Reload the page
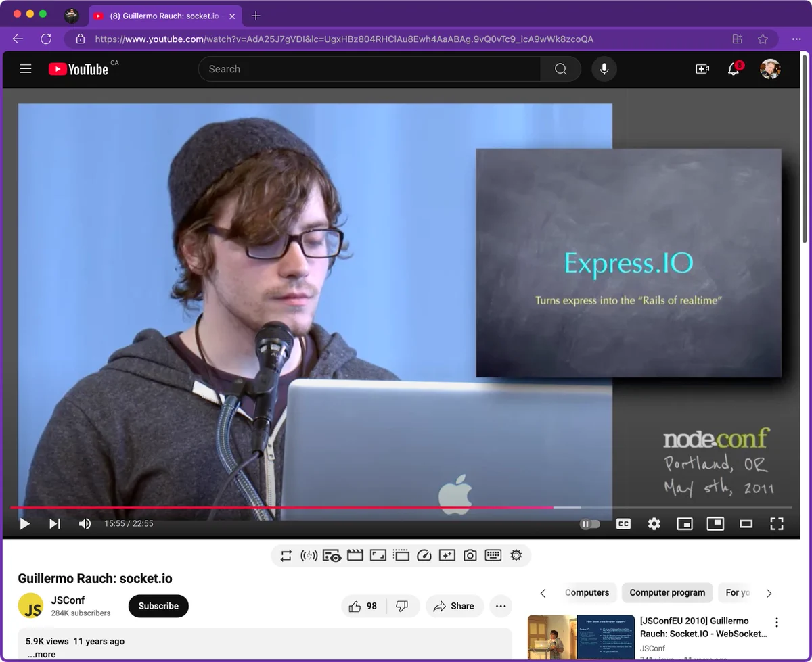Screen dimensions: 812x662 click(x=46, y=39)
